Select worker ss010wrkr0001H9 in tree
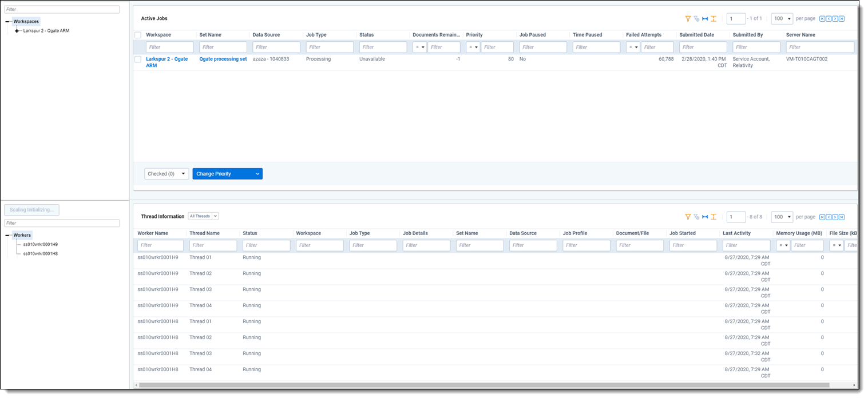This screenshot has width=868, height=398. [x=40, y=244]
